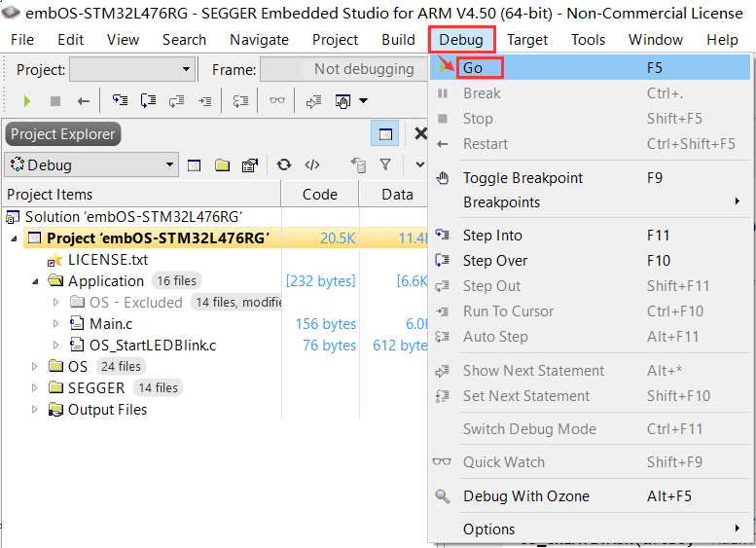Select Step Into from Debug menu
The height and width of the screenshot is (548, 756).
(591, 236)
